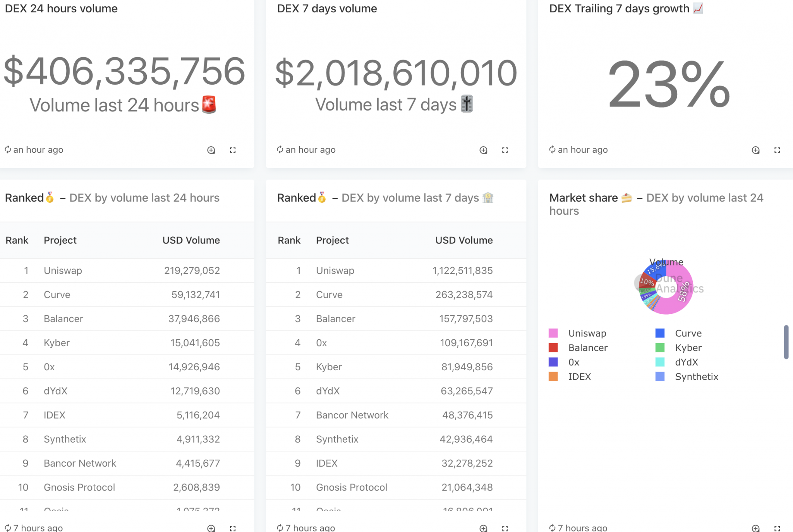Expand DEX 7 days volume card fullscreen

pyautogui.click(x=505, y=150)
